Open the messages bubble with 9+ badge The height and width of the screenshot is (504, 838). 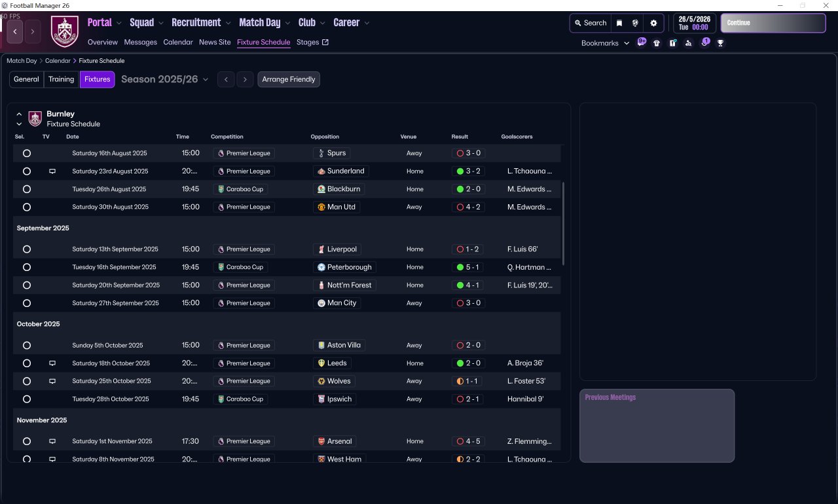tap(642, 43)
